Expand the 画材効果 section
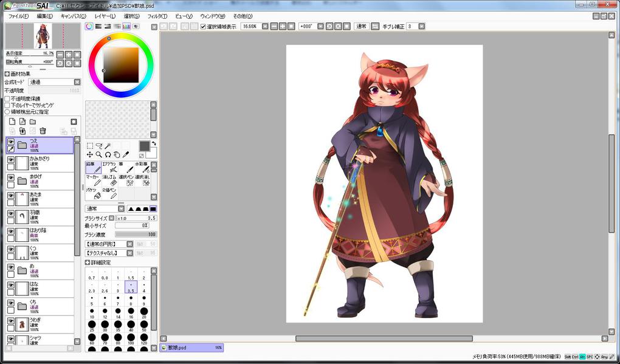This screenshot has width=620, height=364. [7, 74]
